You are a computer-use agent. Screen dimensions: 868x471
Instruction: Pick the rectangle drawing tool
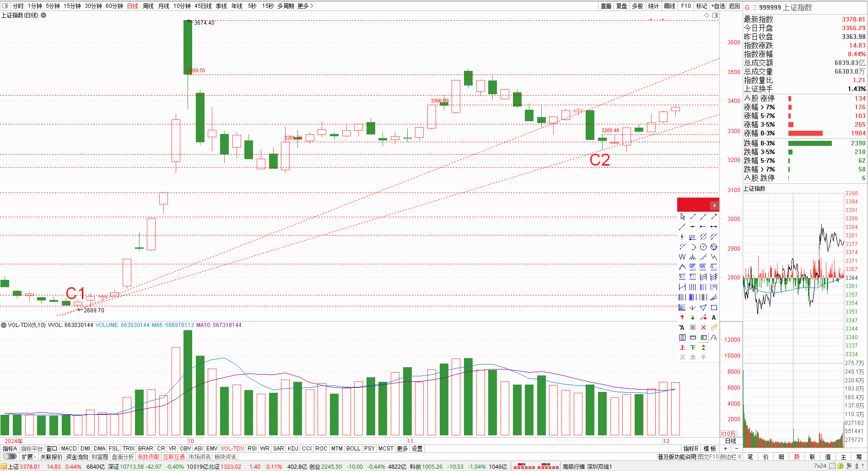click(x=714, y=307)
